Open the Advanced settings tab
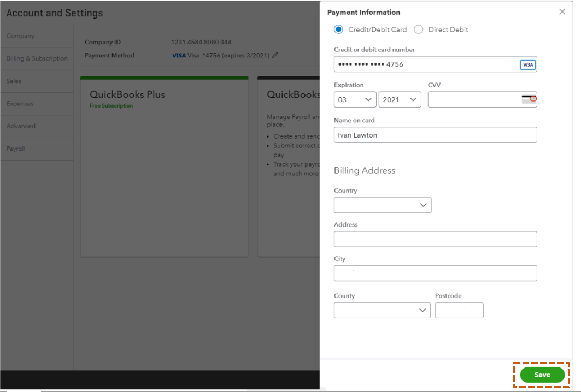The height and width of the screenshot is (392, 581). [37, 126]
